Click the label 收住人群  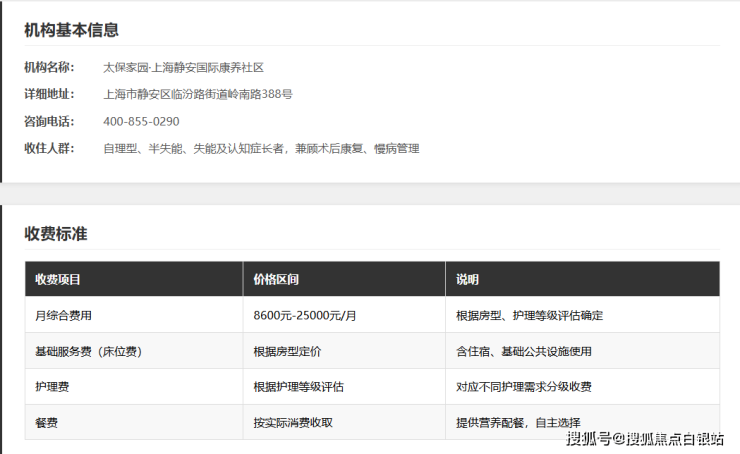49,149
